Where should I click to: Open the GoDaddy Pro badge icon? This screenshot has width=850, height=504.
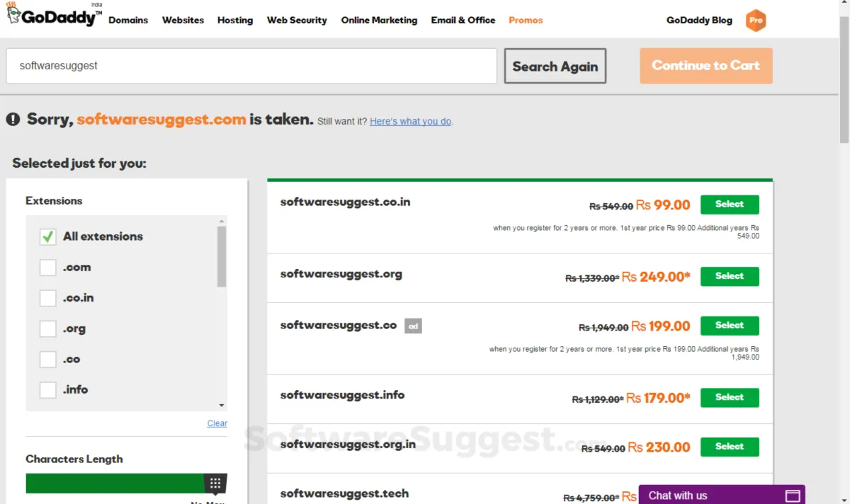pos(756,21)
